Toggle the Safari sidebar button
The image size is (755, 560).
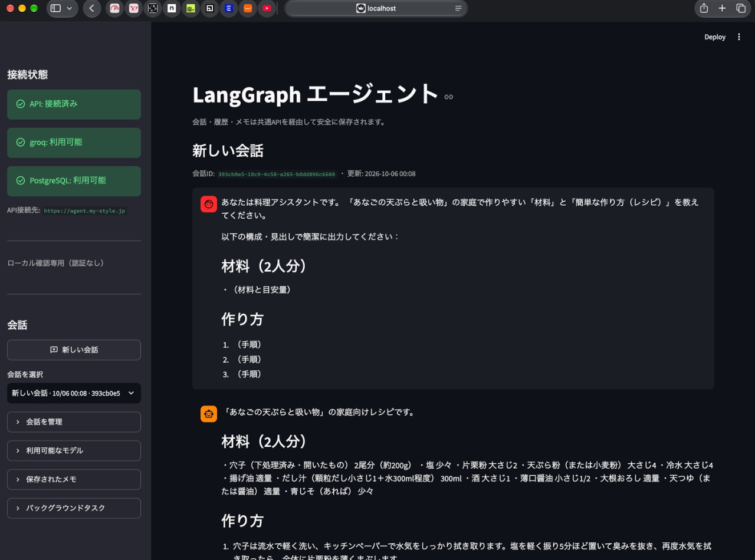55,8
